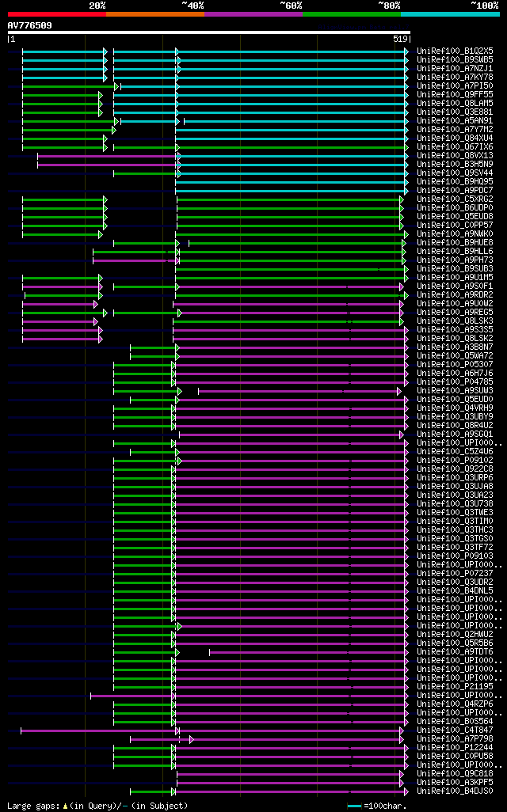Screen dimensions: 507x812
Task: Click label UniRef100_A9PH73
Action: coord(456,260)
